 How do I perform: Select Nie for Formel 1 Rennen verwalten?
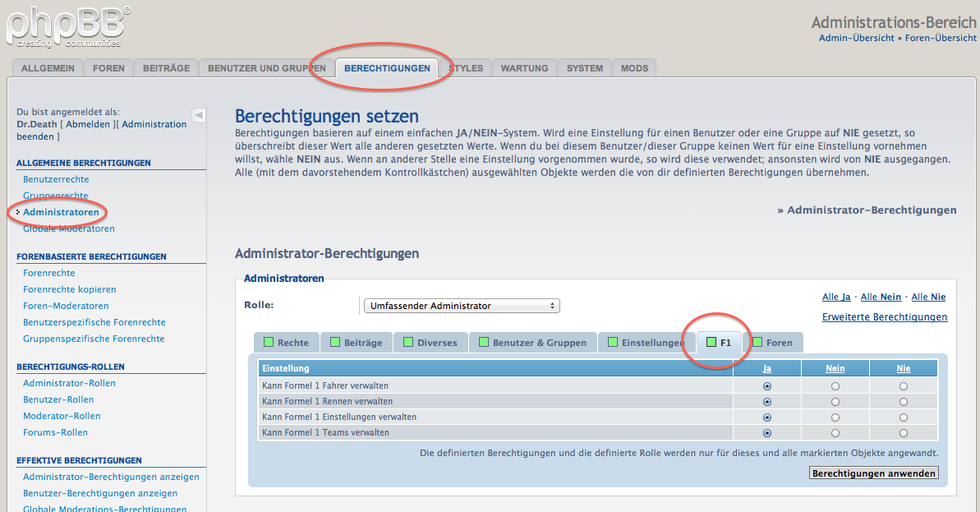pos(903,402)
